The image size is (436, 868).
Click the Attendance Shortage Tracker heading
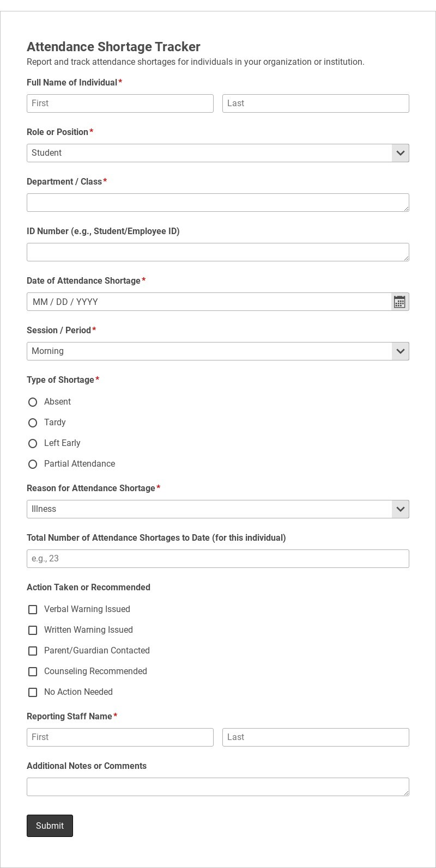[x=113, y=47]
